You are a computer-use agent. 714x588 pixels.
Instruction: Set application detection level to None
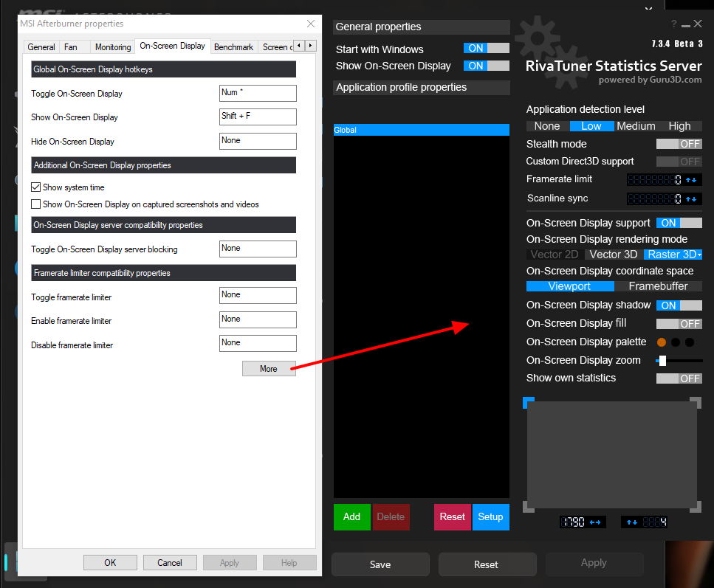click(x=547, y=126)
